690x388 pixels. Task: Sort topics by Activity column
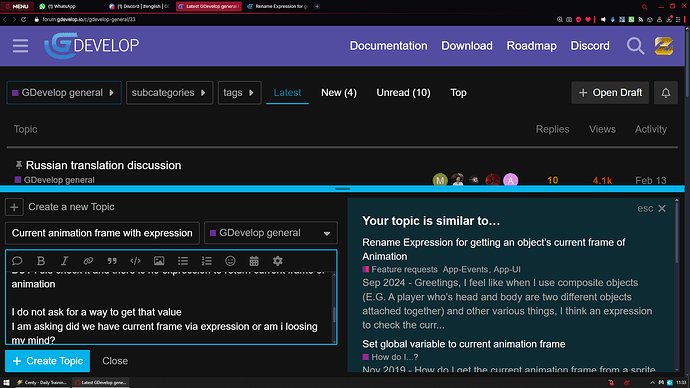(x=650, y=129)
